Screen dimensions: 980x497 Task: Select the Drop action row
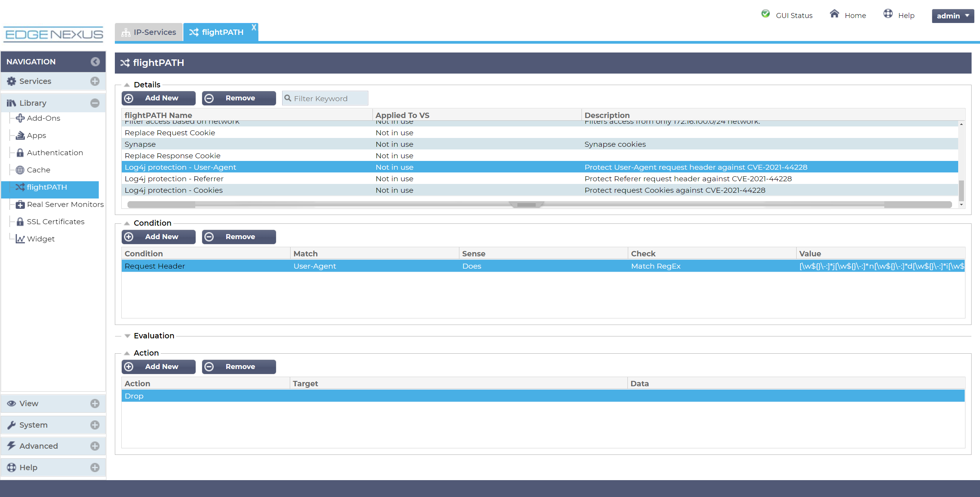(543, 396)
